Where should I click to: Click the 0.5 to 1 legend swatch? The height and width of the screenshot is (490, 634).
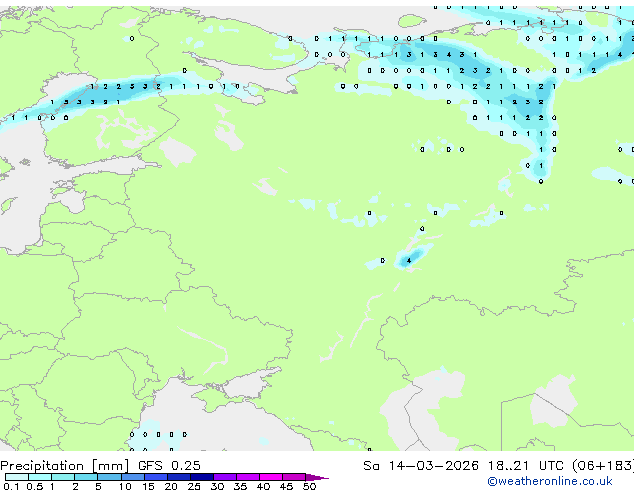click(x=40, y=477)
